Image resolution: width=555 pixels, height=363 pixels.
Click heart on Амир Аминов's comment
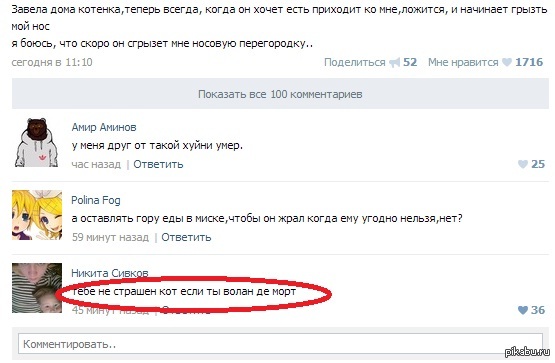522,164
